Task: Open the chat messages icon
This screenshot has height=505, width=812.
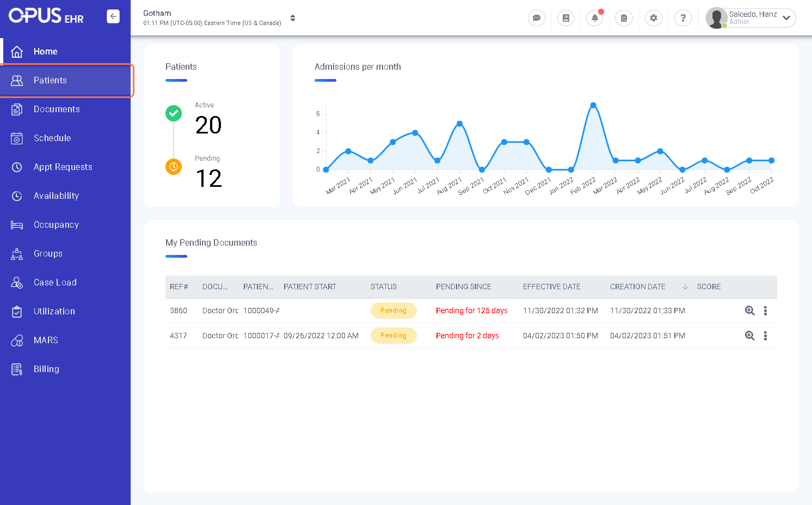Action: [x=537, y=18]
